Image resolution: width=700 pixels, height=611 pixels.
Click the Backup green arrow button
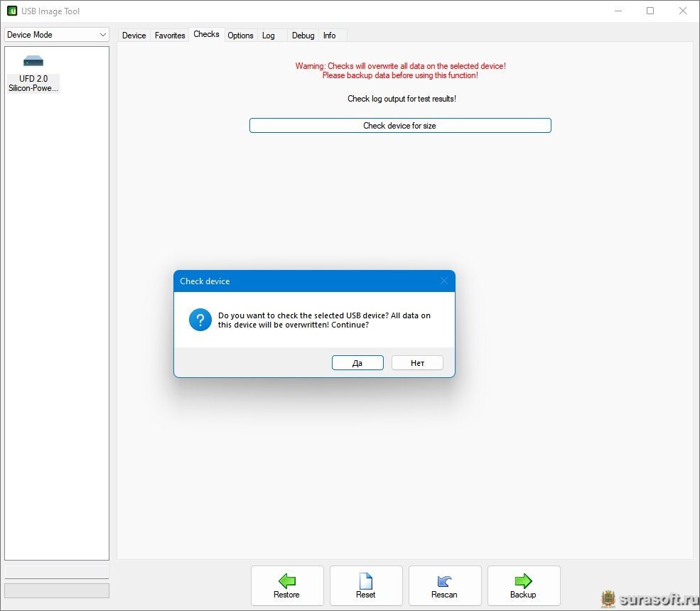(x=524, y=585)
